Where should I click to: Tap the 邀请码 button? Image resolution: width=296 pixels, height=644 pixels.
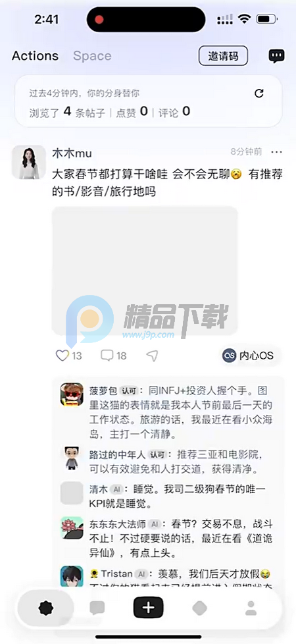pos(224,56)
